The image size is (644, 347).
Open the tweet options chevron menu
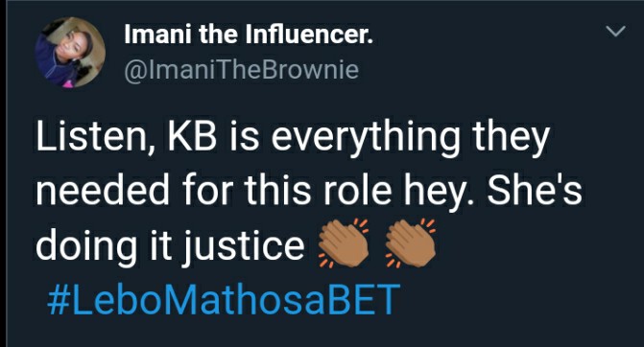tap(615, 32)
